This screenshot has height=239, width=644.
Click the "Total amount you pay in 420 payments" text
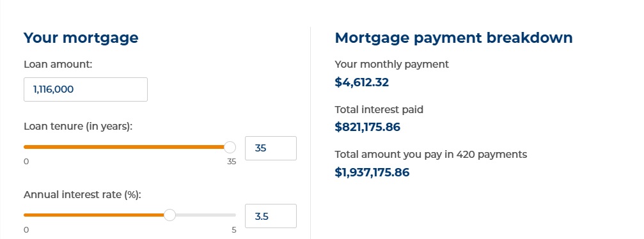coord(431,155)
